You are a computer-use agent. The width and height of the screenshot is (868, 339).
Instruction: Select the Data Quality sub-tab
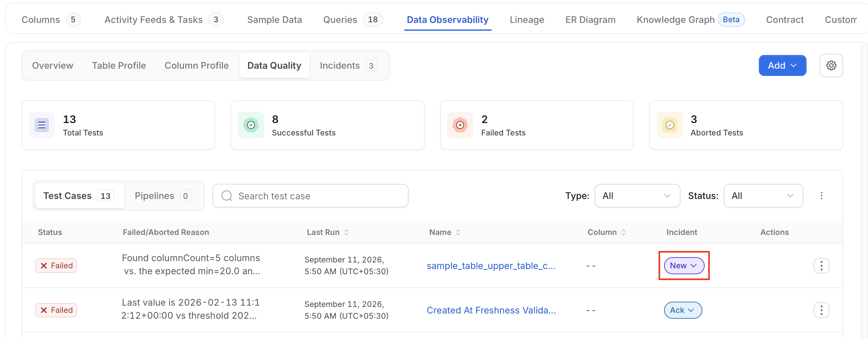click(274, 65)
